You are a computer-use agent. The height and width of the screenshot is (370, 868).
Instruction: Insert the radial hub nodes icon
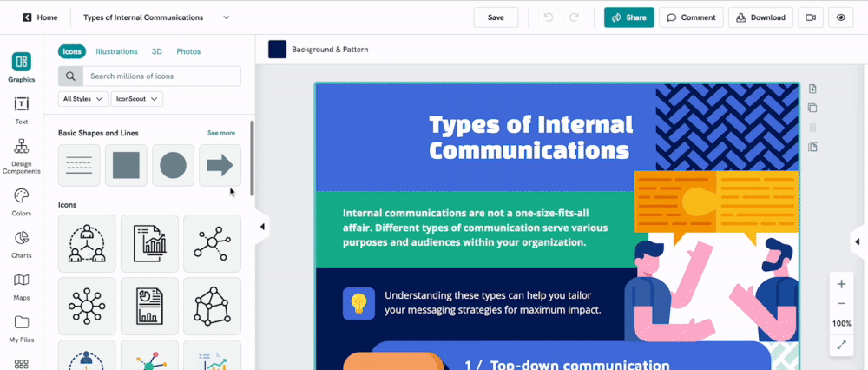click(87, 306)
